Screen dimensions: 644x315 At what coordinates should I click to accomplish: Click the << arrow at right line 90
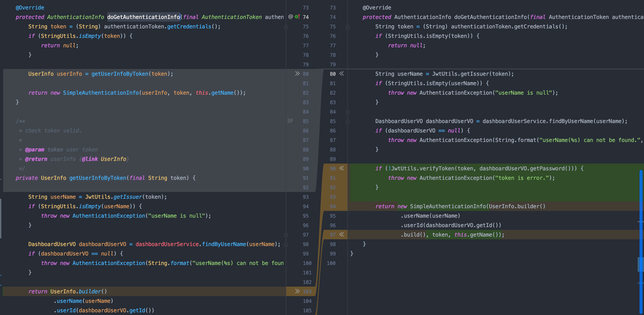(x=342, y=168)
